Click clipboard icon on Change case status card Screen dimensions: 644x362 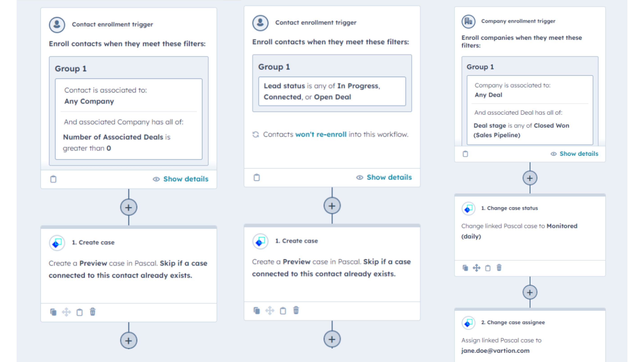(488, 268)
